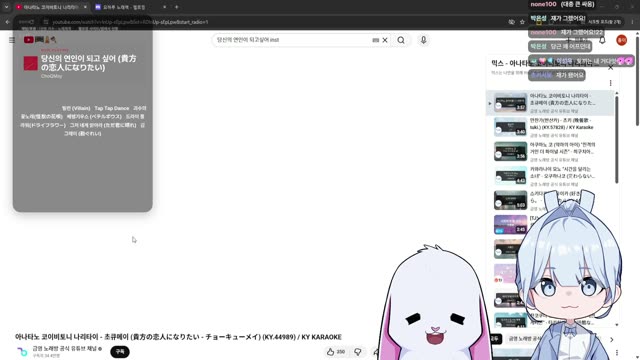The width and height of the screenshot is (640, 360).
Task: Start voice search with the microphone icon
Action: click(x=423, y=40)
